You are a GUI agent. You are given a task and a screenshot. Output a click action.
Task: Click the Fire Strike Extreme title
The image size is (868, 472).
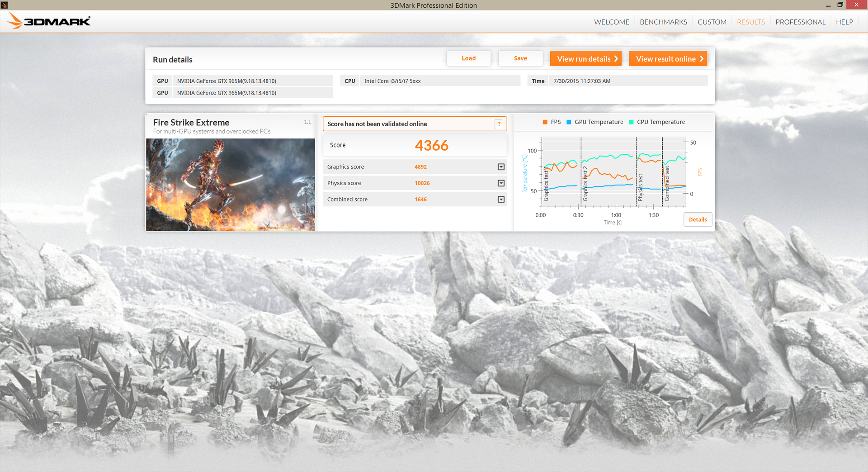pos(191,123)
